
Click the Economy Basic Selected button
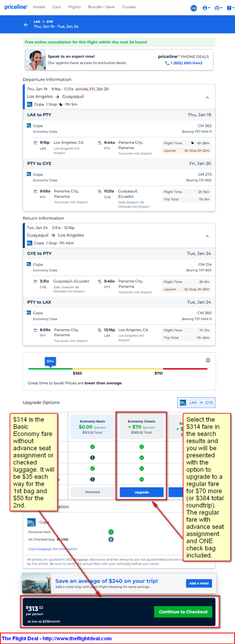point(93,492)
